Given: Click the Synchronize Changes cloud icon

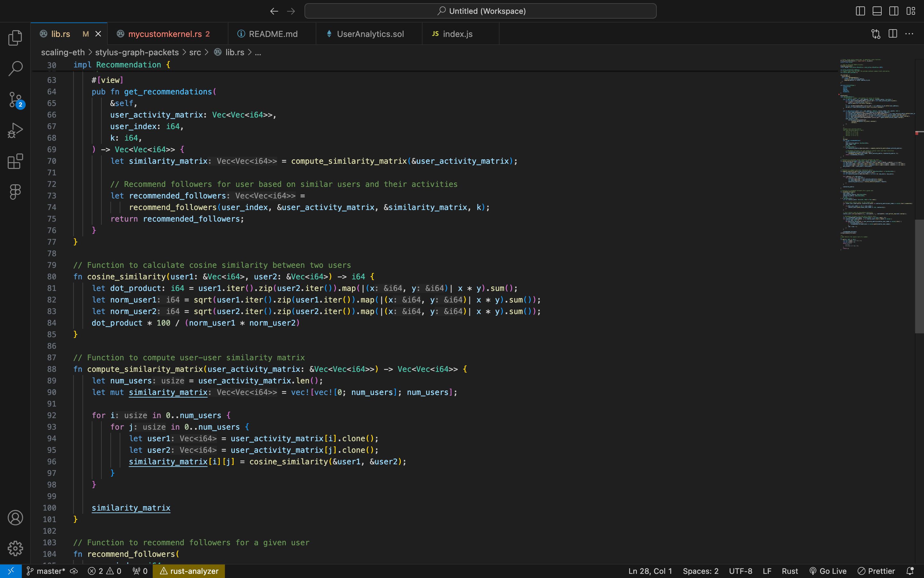Looking at the screenshot, I should pyautogui.click(x=74, y=571).
